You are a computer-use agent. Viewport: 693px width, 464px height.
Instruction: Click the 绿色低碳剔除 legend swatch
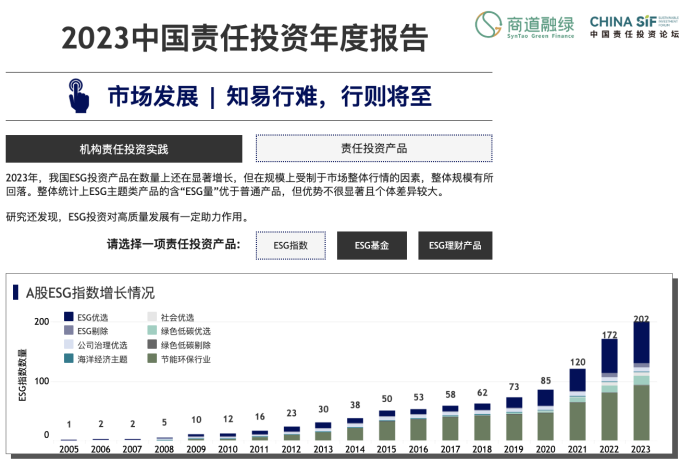152,344
